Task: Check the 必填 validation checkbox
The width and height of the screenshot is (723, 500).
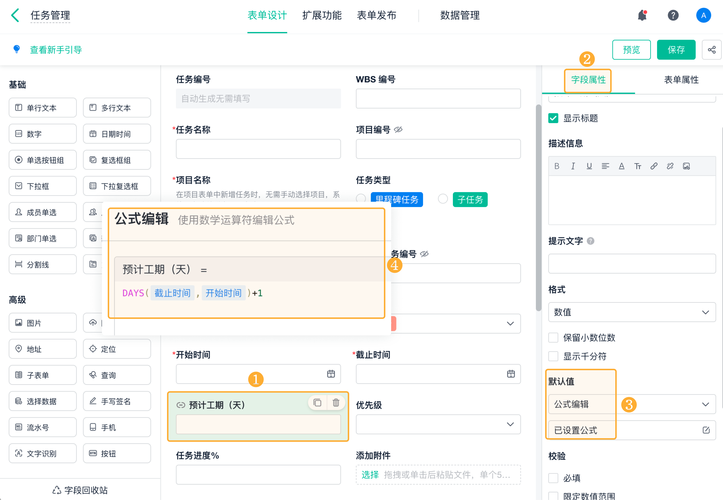Action: coord(553,478)
